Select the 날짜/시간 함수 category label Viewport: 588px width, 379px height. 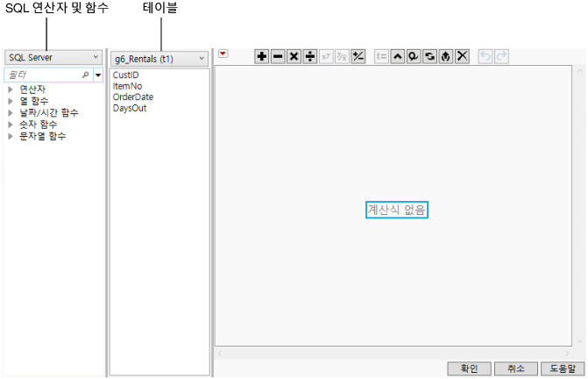pyautogui.click(x=49, y=112)
